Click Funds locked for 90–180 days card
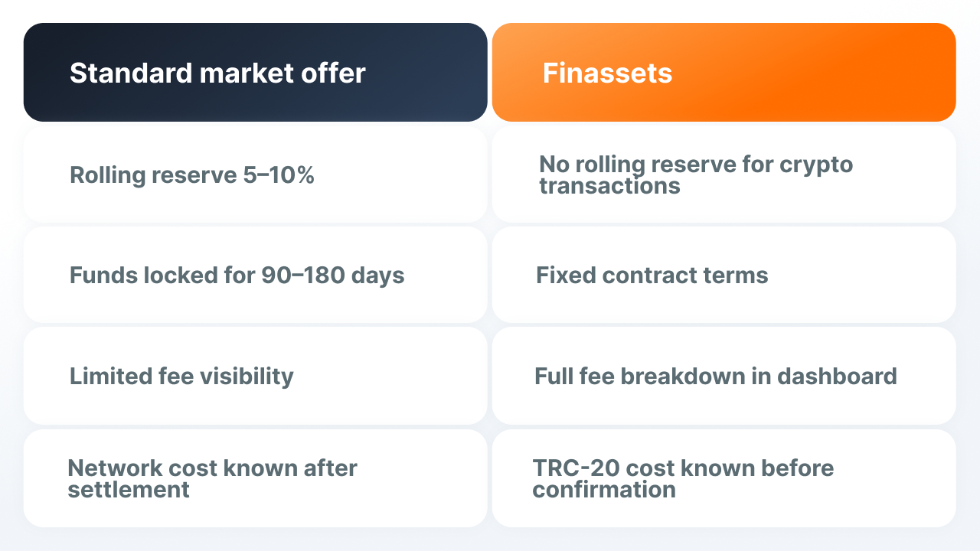 [256, 275]
